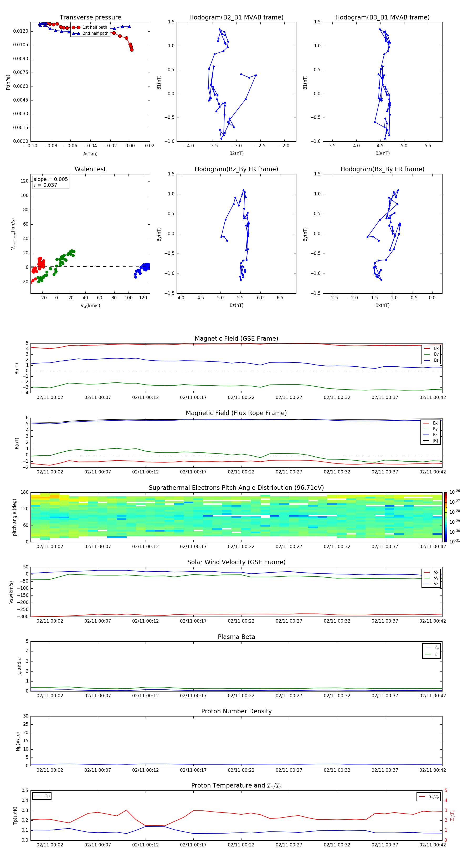This screenshot has width=473, height=868.
Task: Click the "slope = 0.005" annotation
Action: pyautogui.click(x=51, y=179)
